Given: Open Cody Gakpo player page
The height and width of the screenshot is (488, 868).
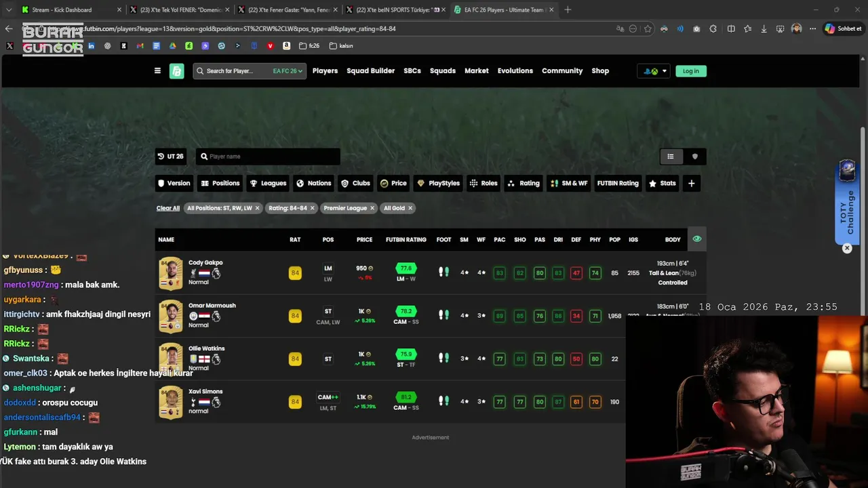Looking at the screenshot, I should [x=205, y=262].
